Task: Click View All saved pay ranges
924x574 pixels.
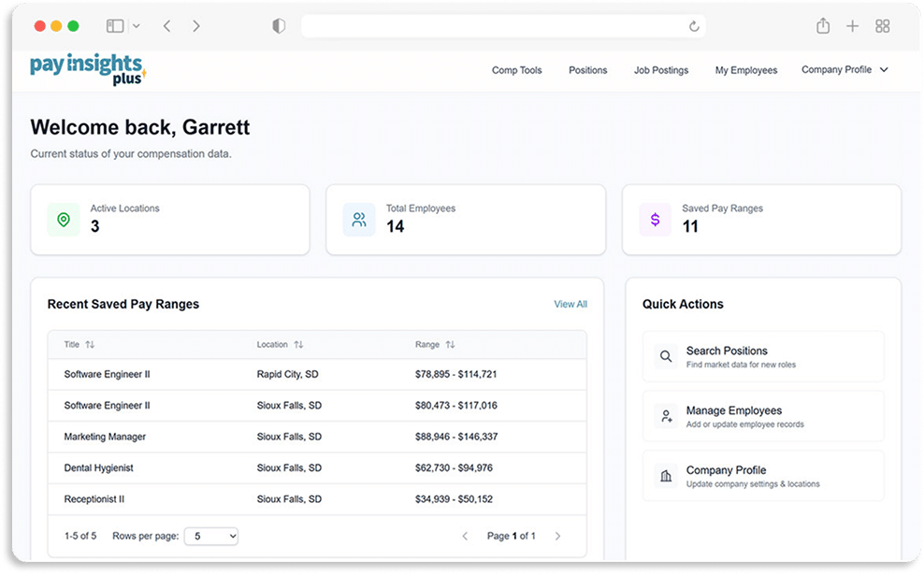Action: click(570, 304)
